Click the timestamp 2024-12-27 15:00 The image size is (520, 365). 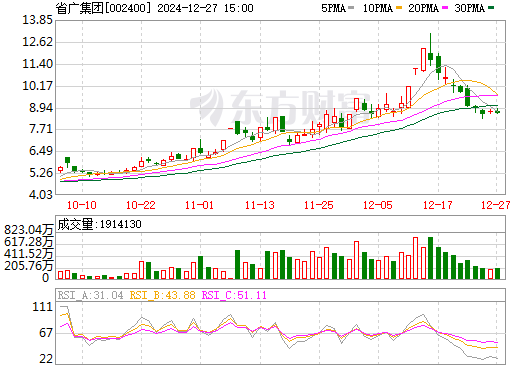[205, 8]
